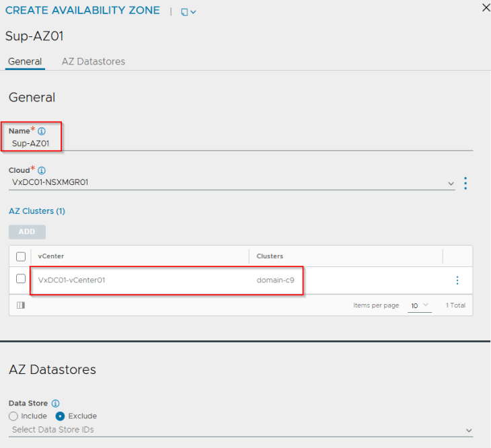Image resolution: width=491 pixels, height=448 pixels.
Task: Open row actions menu for VxDC01-vCenter01
Action: pyautogui.click(x=457, y=281)
